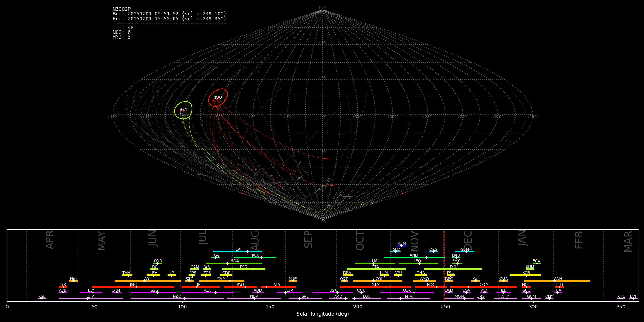Click the AND shower label in timeline
The height and width of the screenshot is (322, 644).
click(x=414, y=255)
